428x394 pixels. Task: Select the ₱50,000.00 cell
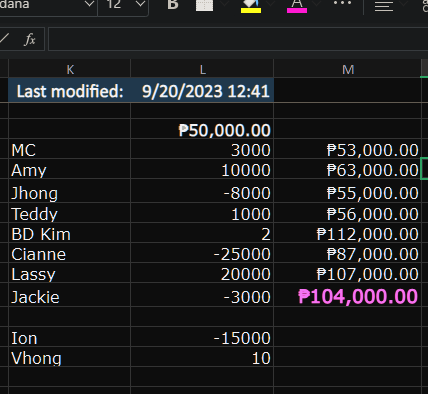[x=202, y=129]
